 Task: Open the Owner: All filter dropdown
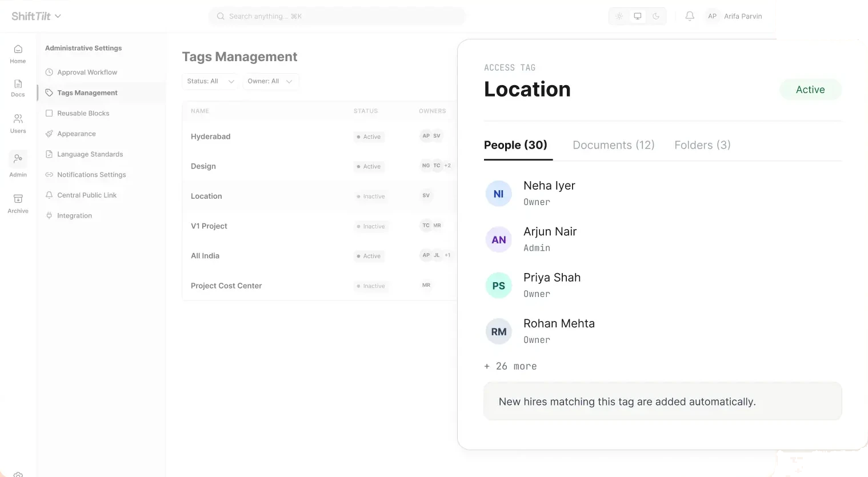click(270, 81)
